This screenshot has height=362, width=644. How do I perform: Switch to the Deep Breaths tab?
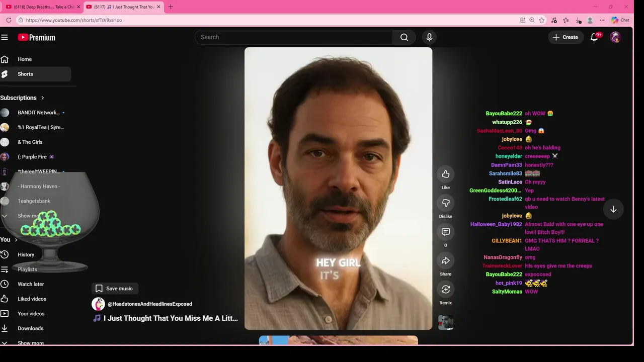[42, 7]
